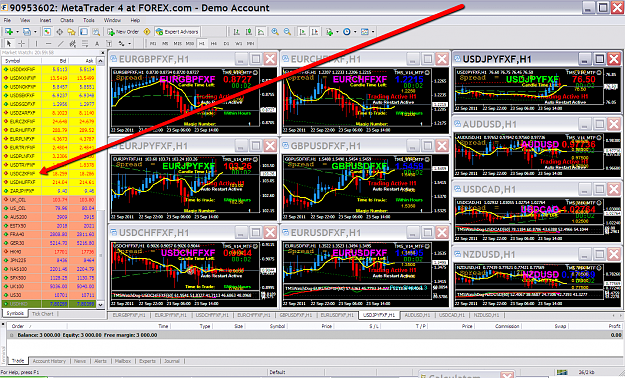The height and width of the screenshot is (378, 625).
Task: Toggle the Navigator folder-star icon
Action: coord(71,32)
